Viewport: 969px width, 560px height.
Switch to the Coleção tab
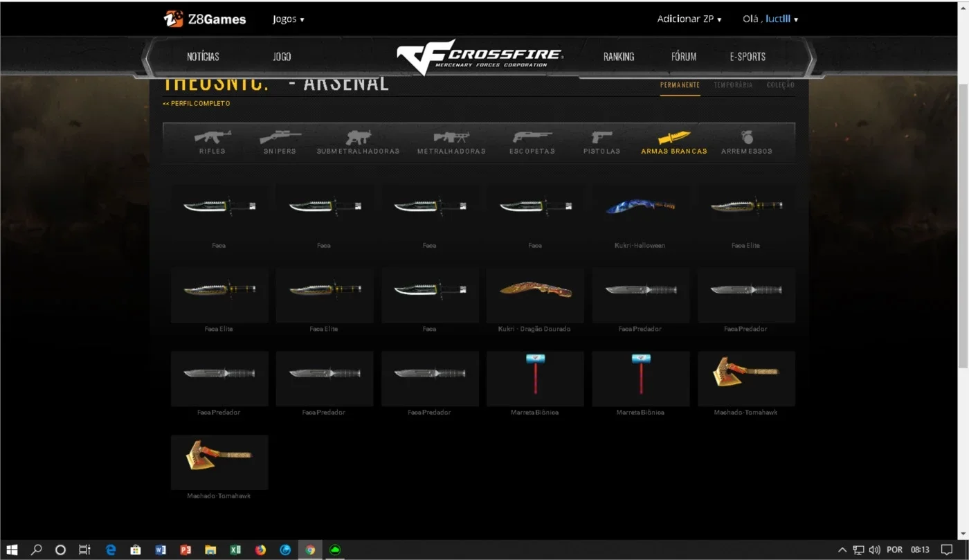(x=781, y=85)
